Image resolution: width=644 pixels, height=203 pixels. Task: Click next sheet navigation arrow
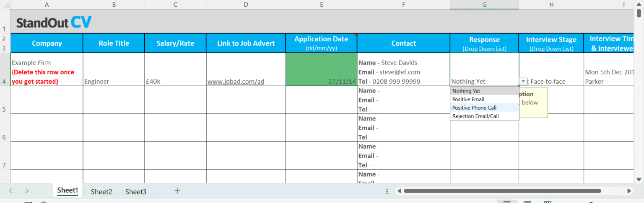tap(27, 191)
